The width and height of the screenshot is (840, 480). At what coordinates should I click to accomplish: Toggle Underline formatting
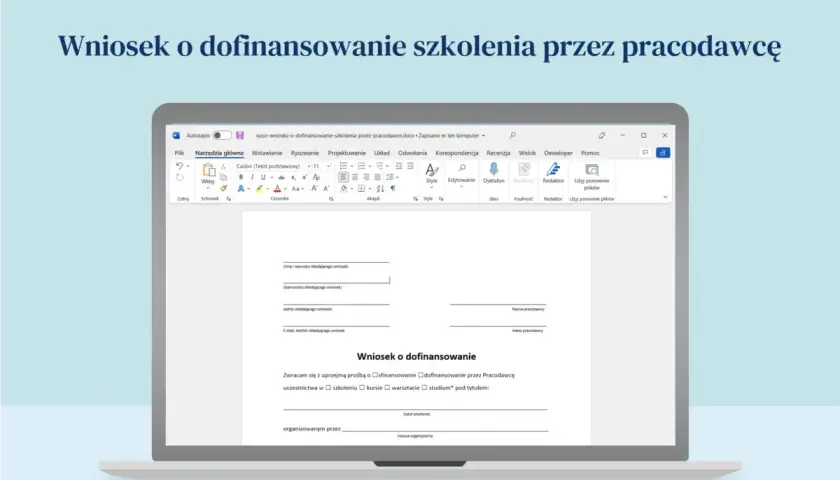tap(262, 177)
